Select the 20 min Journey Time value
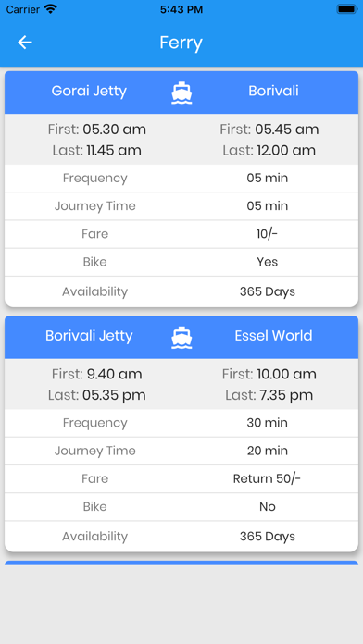 [x=268, y=451]
